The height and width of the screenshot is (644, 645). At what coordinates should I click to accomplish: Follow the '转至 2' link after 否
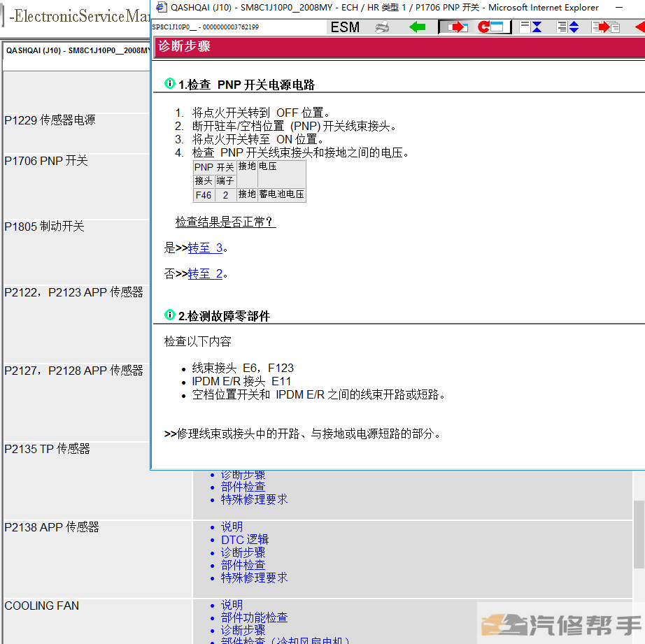point(205,274)
